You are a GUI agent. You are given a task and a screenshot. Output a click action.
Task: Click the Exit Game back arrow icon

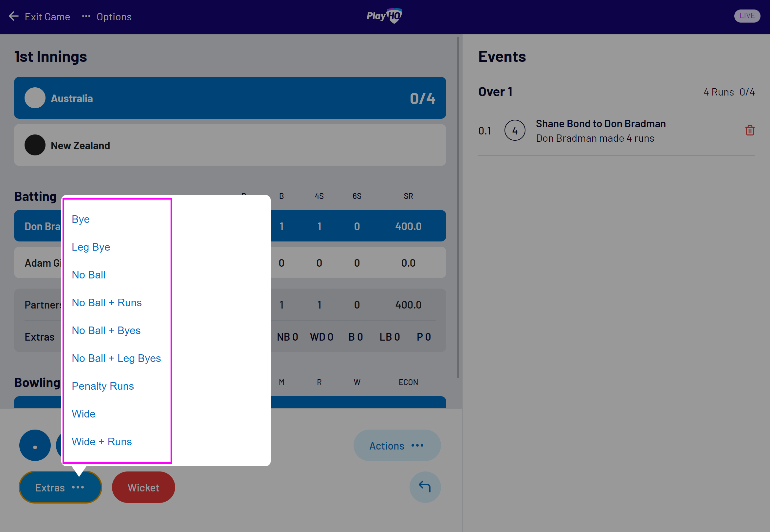click(13, 16)
